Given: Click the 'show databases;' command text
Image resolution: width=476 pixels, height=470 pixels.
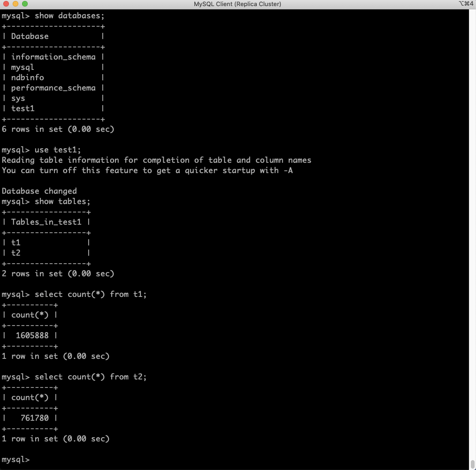Looking at the screenshot, I should (69, 16).
